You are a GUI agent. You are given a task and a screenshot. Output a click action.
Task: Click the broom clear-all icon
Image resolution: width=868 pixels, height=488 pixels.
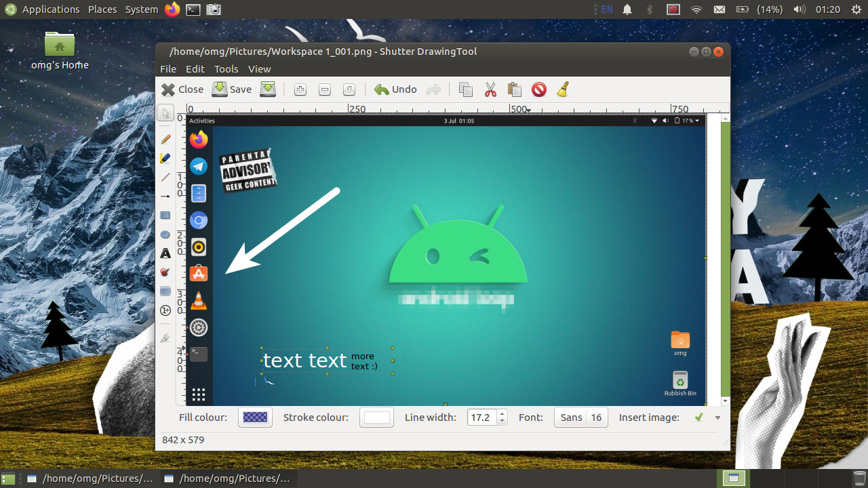pyautogui.click(x=562, y=89)
